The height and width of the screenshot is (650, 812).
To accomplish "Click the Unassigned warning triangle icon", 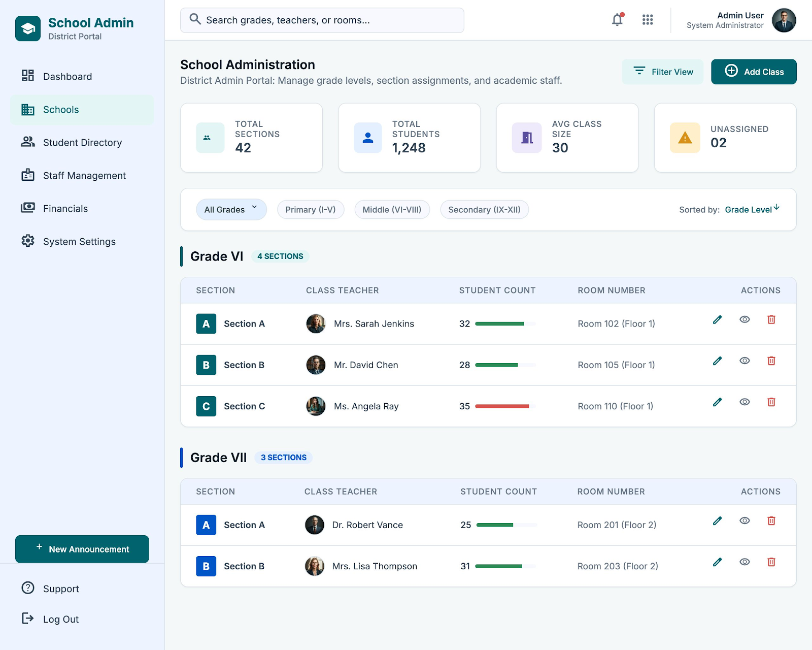I will coord(685,138).
